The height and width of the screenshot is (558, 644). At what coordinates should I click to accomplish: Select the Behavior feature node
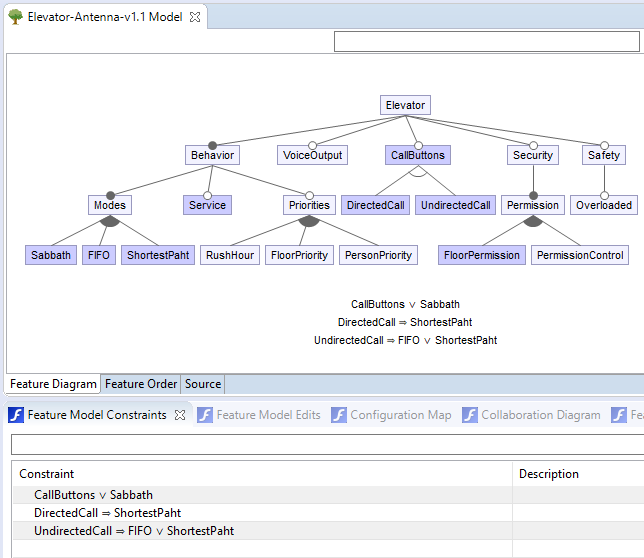(x=212, y=155)
